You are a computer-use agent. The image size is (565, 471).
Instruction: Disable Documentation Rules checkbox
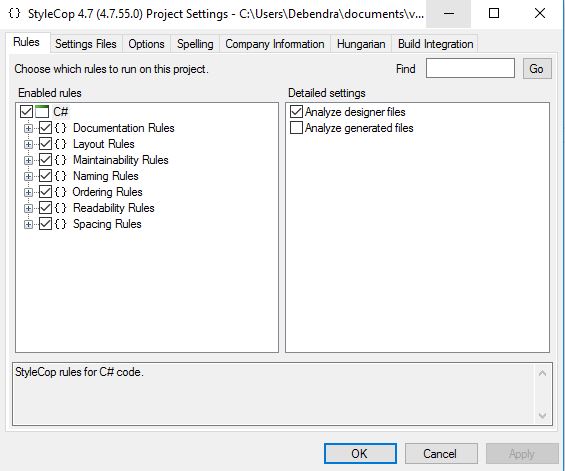point(45,128)
